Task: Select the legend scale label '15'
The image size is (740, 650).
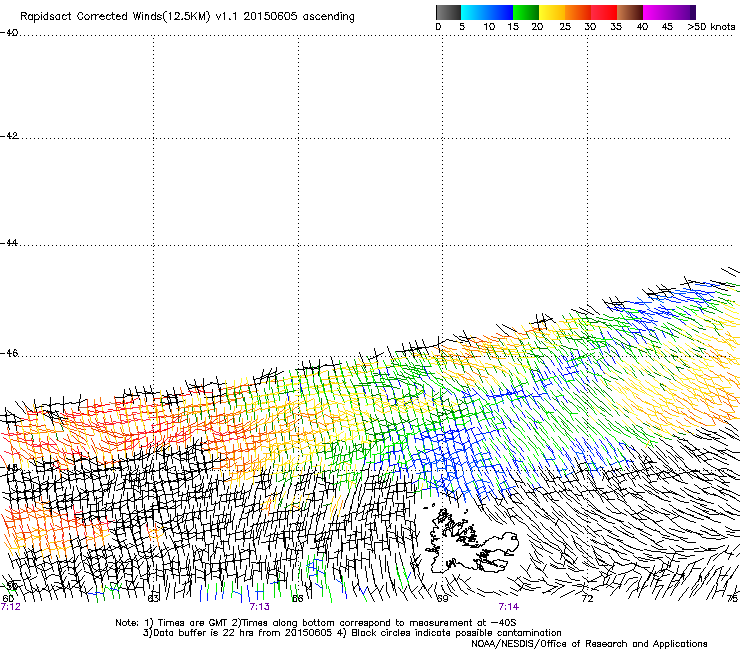Action: (513, 27)
